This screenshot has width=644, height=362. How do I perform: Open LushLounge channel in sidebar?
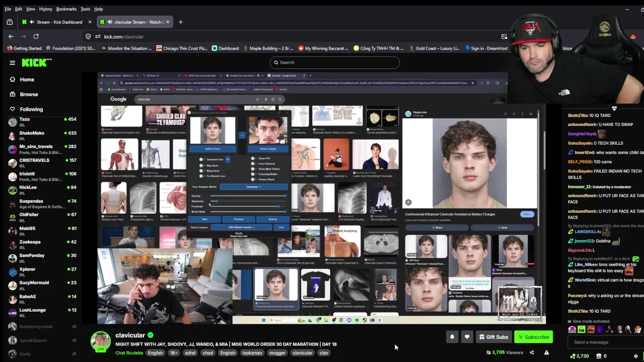point(42,313)
